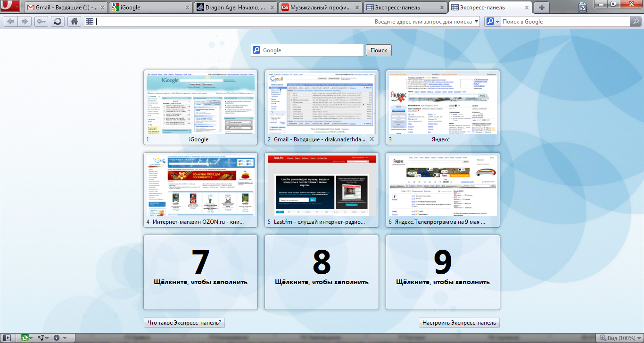Close the Dragon Age tab
The image size is (644, 343).
click(272, 8)
